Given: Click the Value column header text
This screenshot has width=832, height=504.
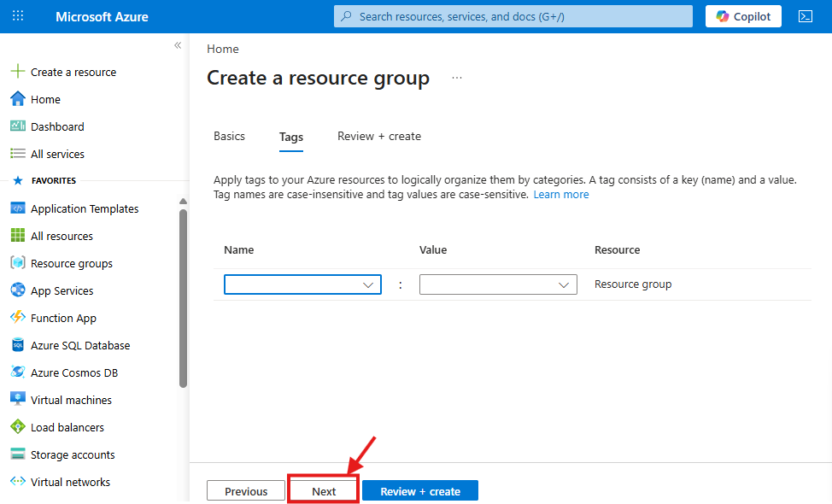Looking at the screenshot, I should point(433,250).
